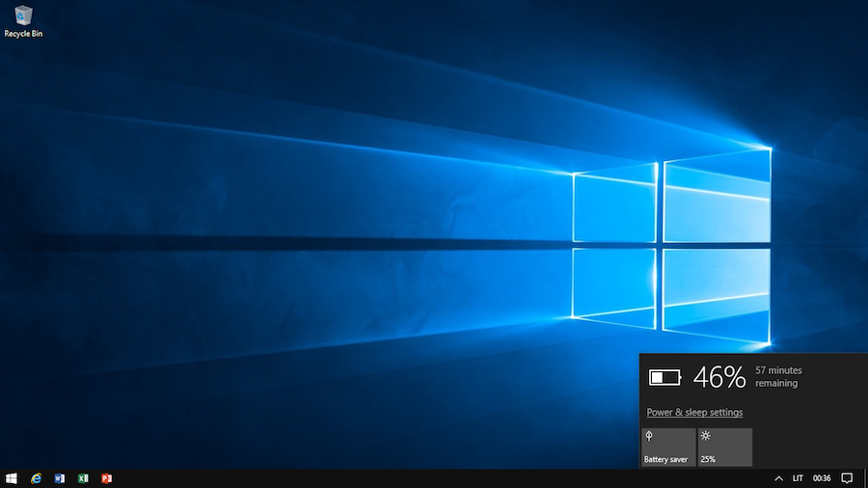Show hidden system tray icons

(x=778, y=478)
